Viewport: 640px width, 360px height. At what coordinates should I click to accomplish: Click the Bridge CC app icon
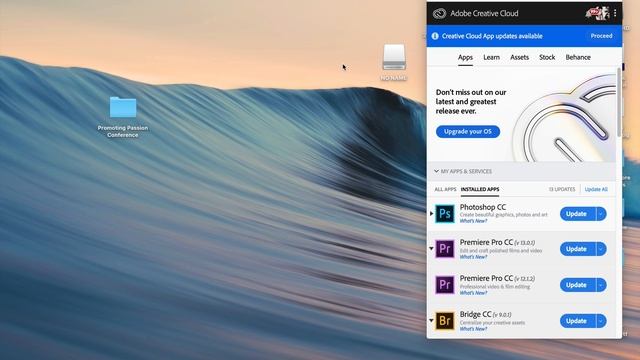pyautogui.click(x=444, y=320)
